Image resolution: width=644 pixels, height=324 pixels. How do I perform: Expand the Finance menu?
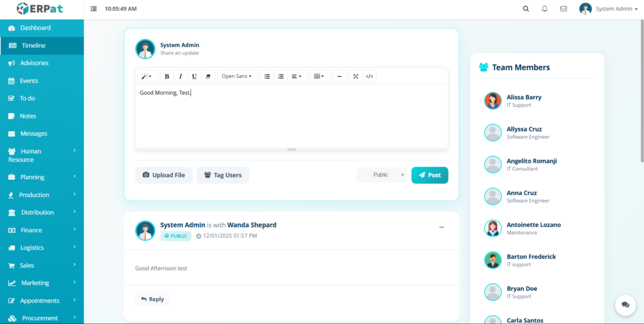pos(42,230)
